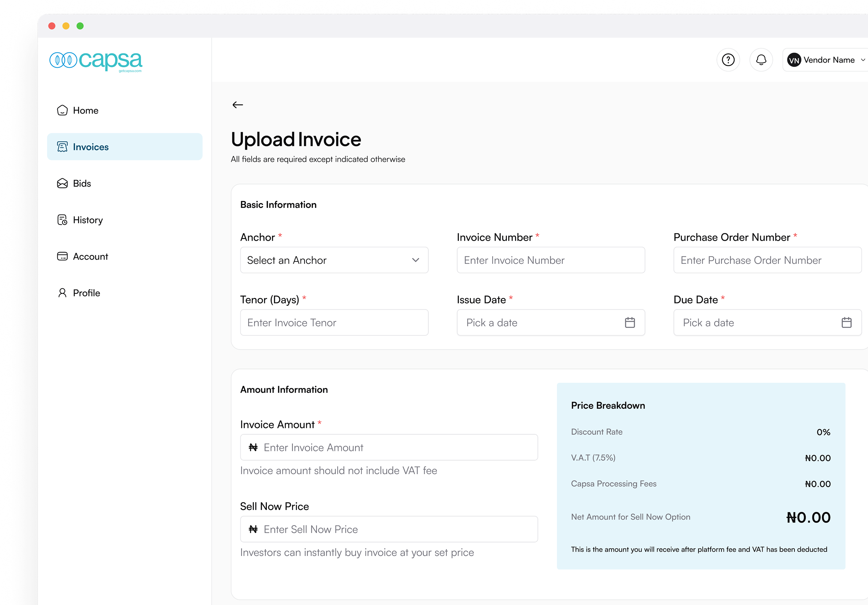Click Naira symbol in Sell Now Price field
This screenshot has height=605, width=868.
[253, 529]
